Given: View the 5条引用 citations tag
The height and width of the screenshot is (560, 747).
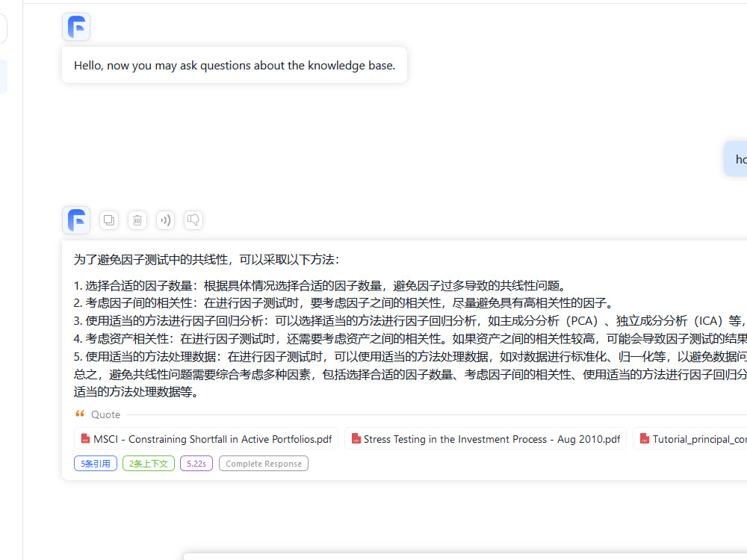Looking at the screenshot, I should click(96, 464).
